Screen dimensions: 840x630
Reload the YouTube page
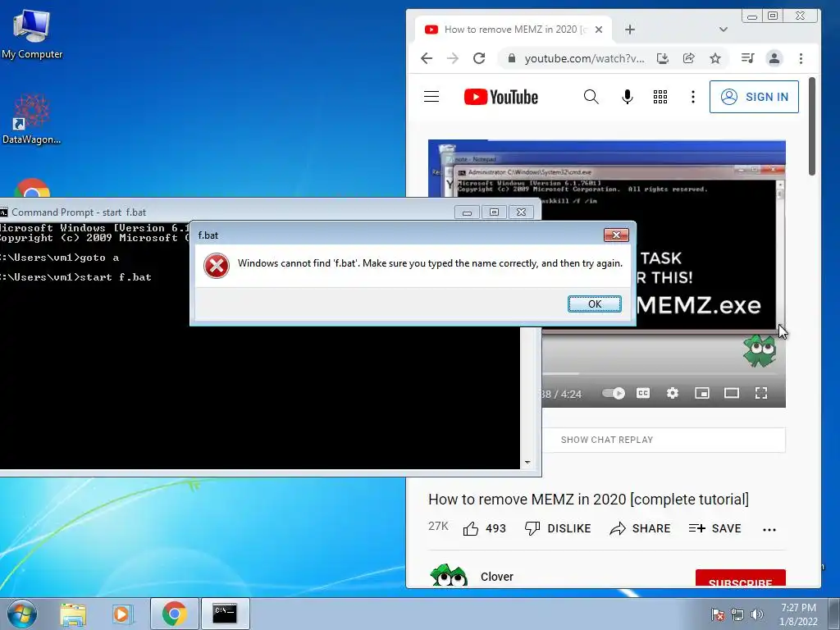[x=479, y=58]
